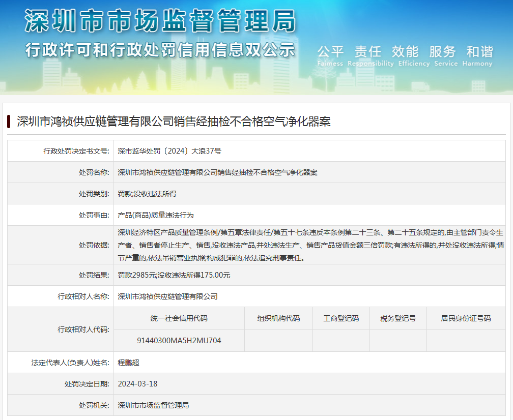Screen dimensions: 513x420
Task: Click the 行政相对人名称 label
Action: click(x=83, y=296)
